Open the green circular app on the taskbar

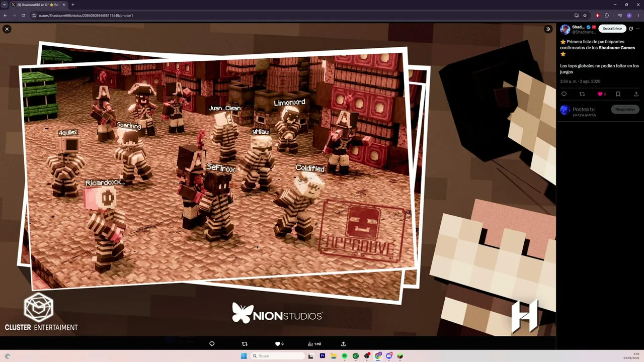[356, 356]
